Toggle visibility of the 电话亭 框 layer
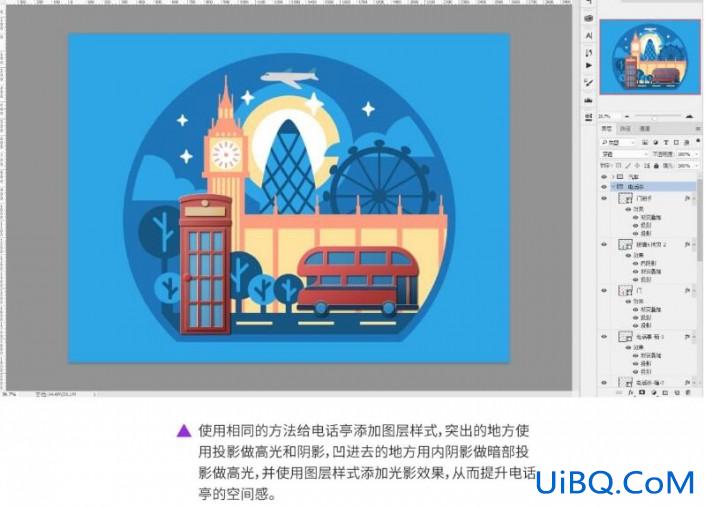The height and width of the screenshot is (507, 705). point(604,337)
